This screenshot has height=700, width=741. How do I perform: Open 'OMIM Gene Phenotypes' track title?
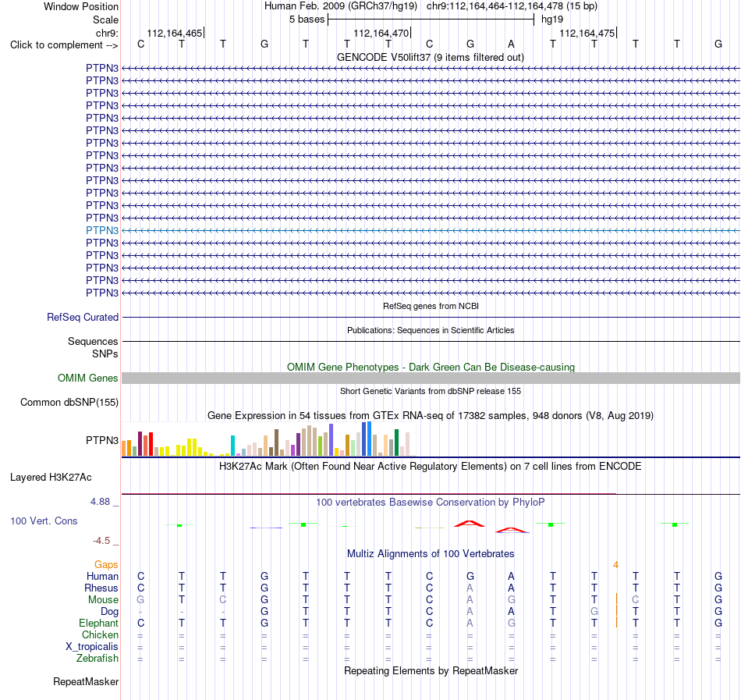coord(431,368)
